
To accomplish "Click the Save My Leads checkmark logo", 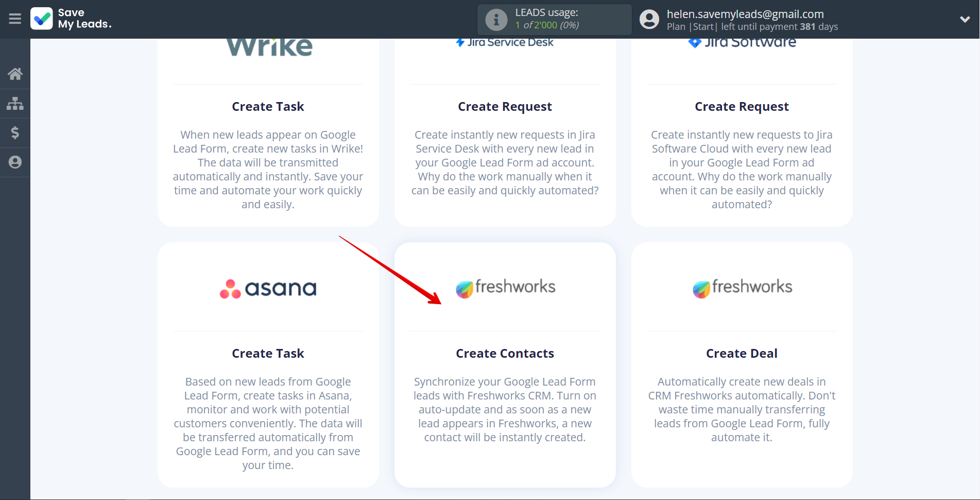I will coord(42,19).
